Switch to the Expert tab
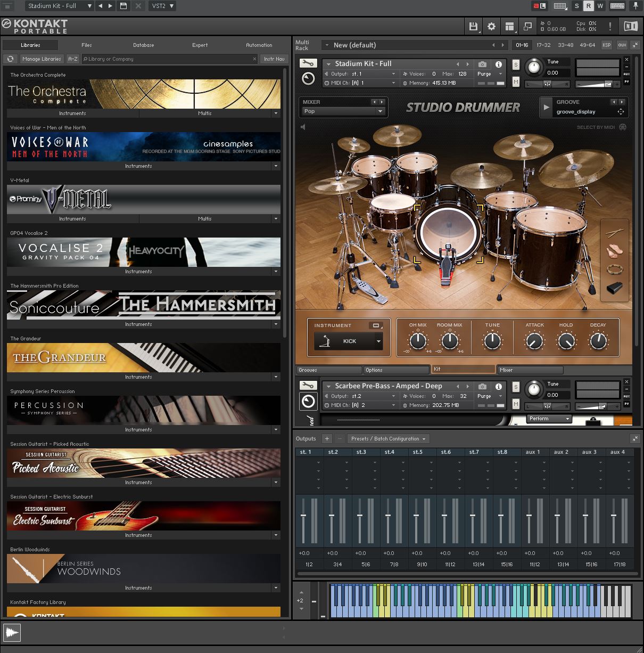The image size is (644, 653). [x=200, y=45]
